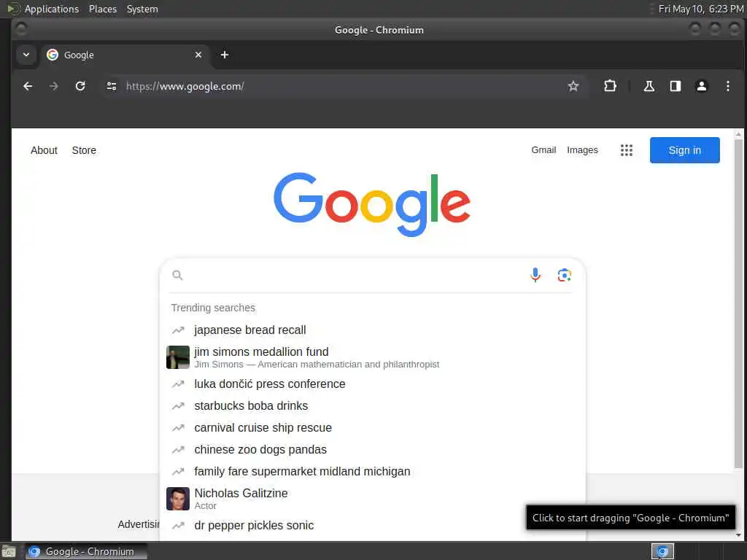Click the Jim Simons thumbnail image
This screenshot has height=560, width=747.
pyautogui.click(x=178, y=357)
